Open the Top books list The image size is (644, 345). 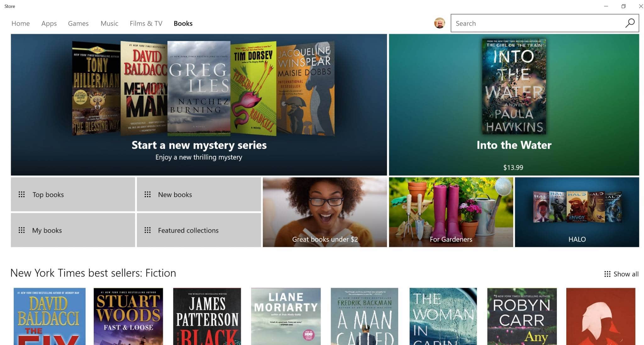pyautogui.click(x=73, y=194)
